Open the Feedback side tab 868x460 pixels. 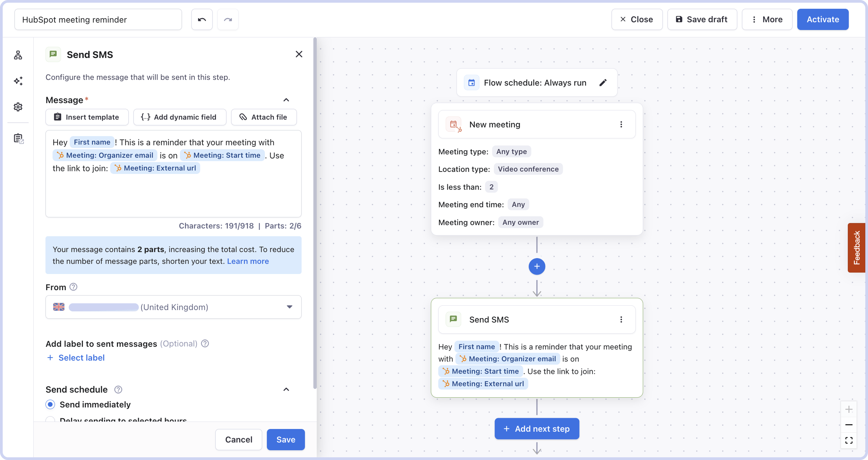click(x=856, y=248)
